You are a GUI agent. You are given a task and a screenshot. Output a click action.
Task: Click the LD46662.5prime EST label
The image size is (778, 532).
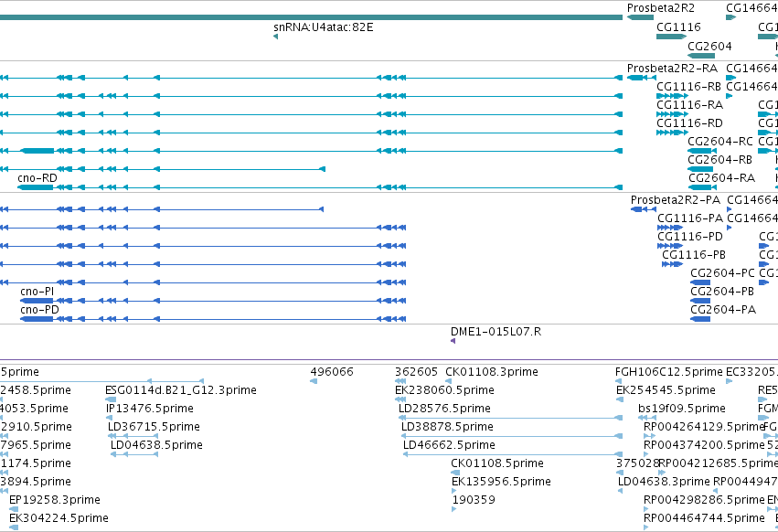(449, 445)
